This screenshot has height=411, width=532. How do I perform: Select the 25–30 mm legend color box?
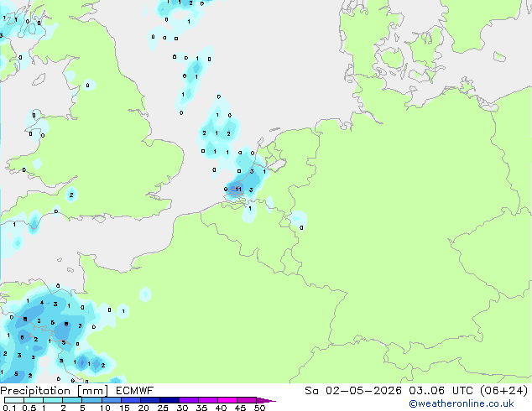tap(170, 400)
